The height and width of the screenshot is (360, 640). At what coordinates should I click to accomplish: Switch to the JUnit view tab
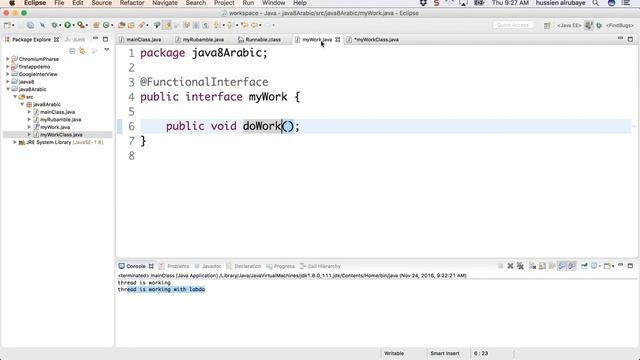coord(76,40)
